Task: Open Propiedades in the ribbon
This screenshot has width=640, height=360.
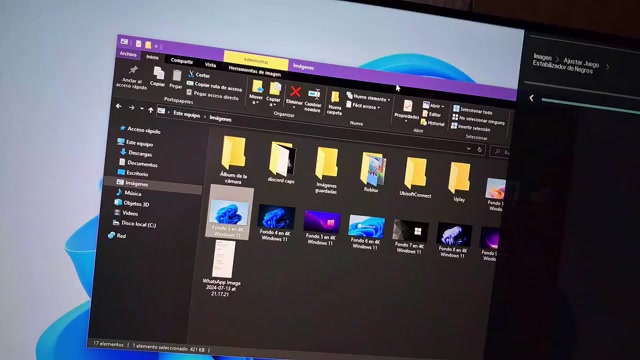Action: (407, 110)
